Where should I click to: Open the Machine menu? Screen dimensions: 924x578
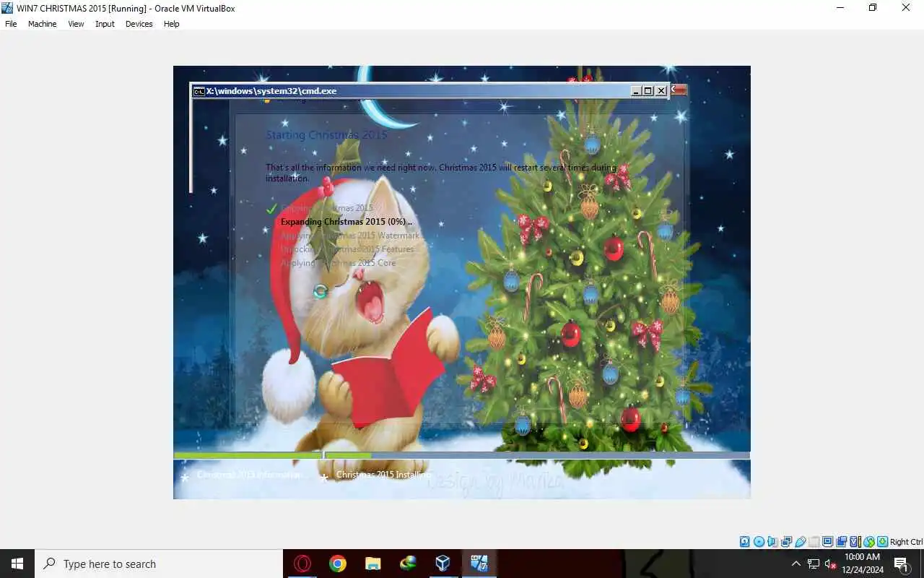coord(42,24)
